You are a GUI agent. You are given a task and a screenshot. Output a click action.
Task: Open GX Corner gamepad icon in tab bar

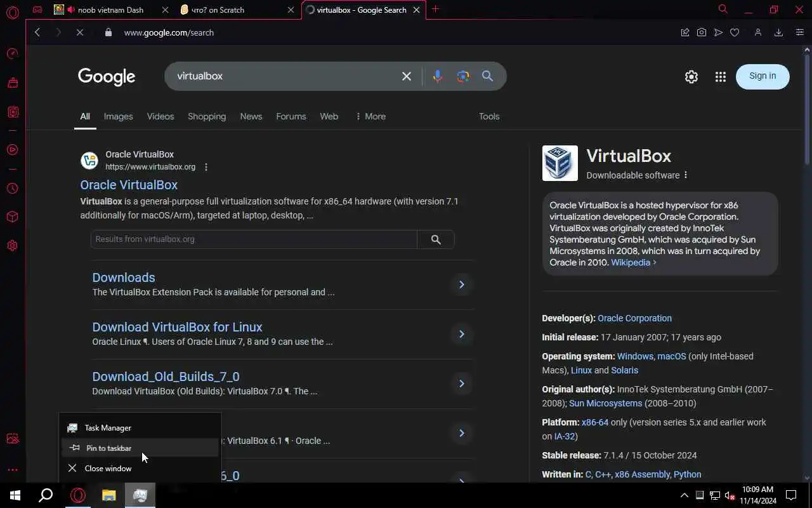tap(37, 10)
